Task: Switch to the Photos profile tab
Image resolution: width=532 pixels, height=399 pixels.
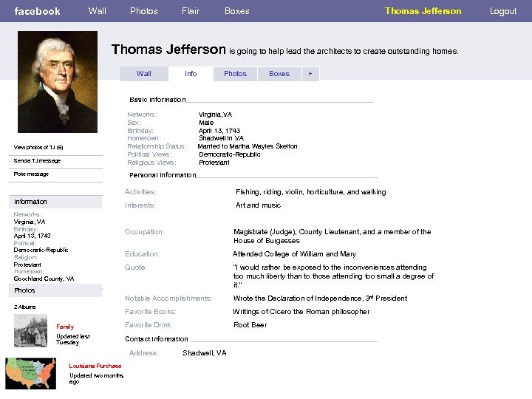Action: coord(235,74)
